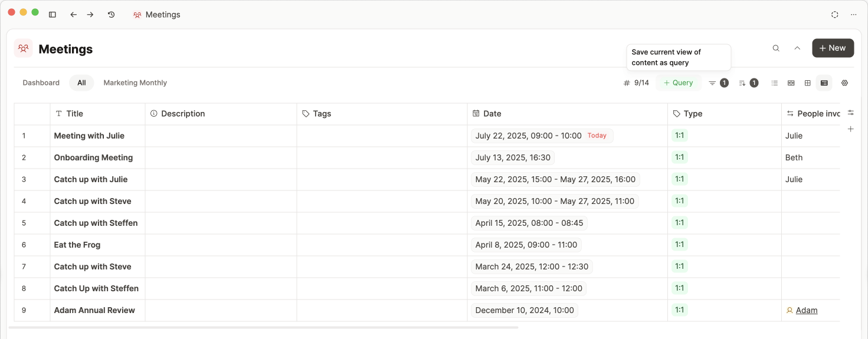Switch to gallery card view

791,83
